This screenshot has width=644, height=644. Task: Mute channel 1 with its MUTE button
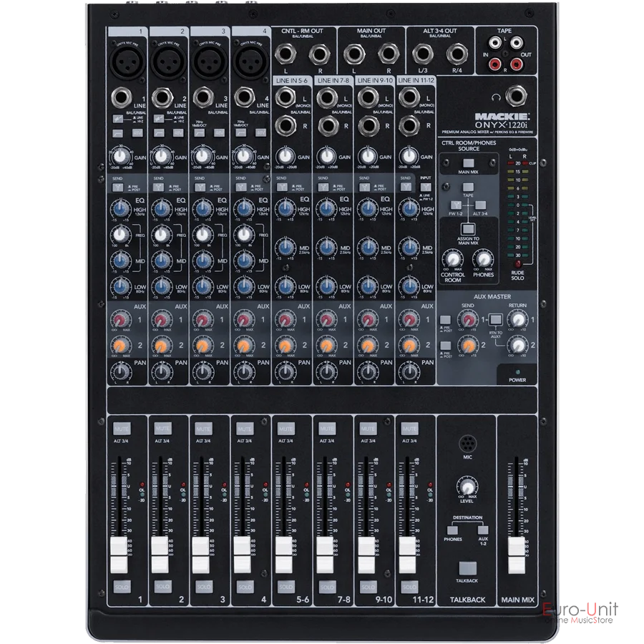(x=120, y=427)
